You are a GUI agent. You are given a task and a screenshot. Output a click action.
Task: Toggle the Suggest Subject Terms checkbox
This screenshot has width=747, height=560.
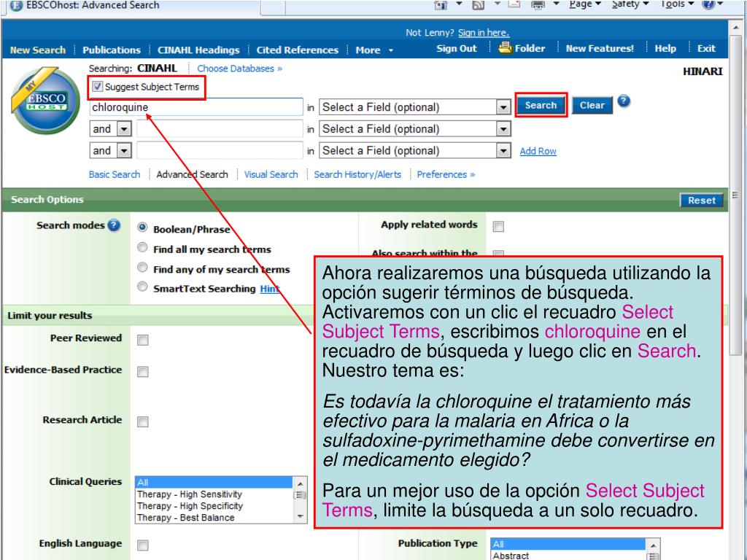(97, 87)
